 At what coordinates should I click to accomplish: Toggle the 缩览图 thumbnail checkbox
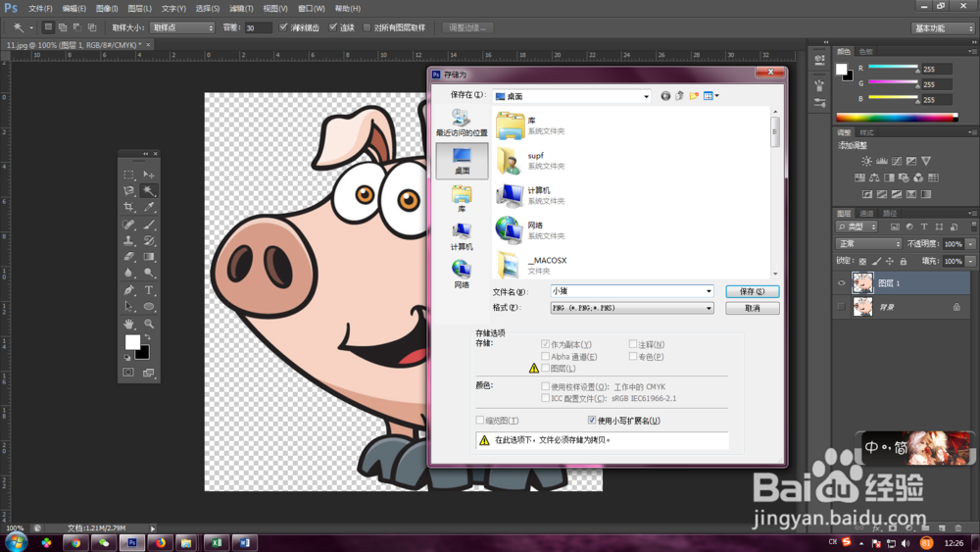click(480, 420)
